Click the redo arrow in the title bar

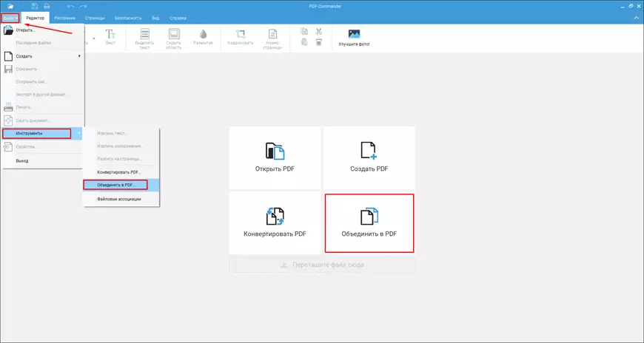[x=83, y=6]
